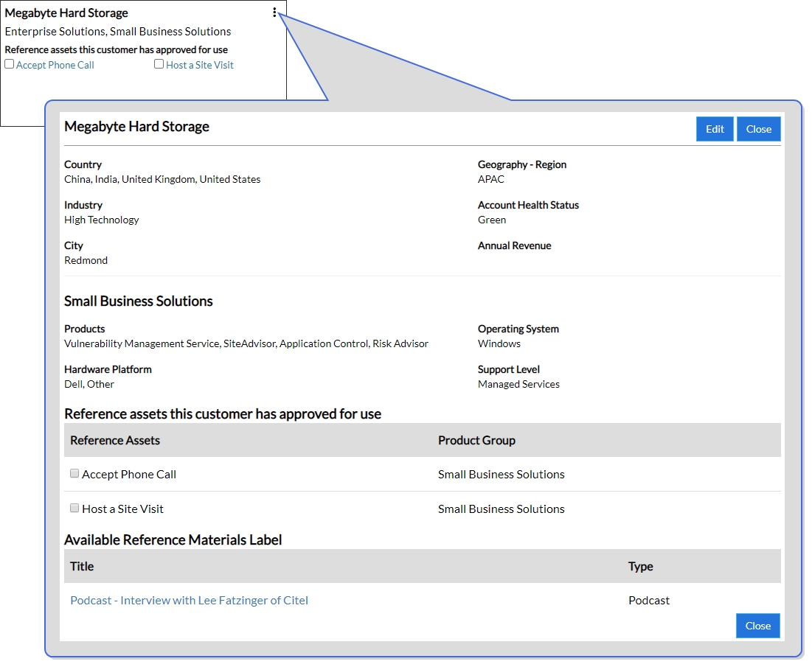Open the Accept Phone Call link on the card
Image resolution: width=812 pixels, height=667 pixels.
(55, 65)
